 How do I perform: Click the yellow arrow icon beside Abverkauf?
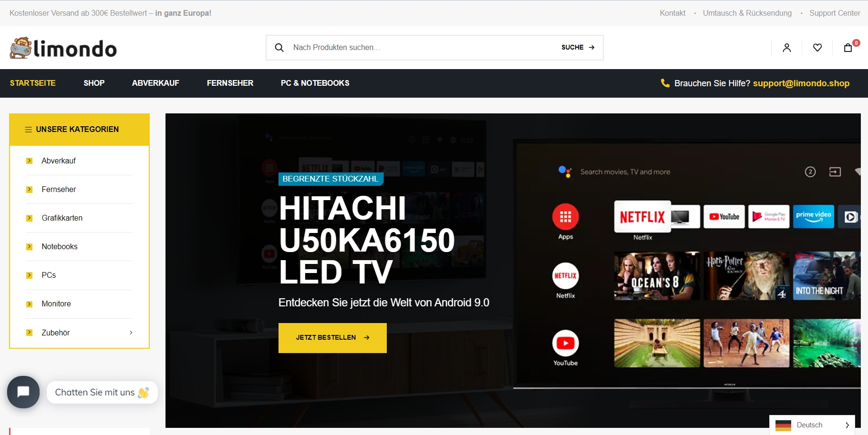tap(30, 161)
